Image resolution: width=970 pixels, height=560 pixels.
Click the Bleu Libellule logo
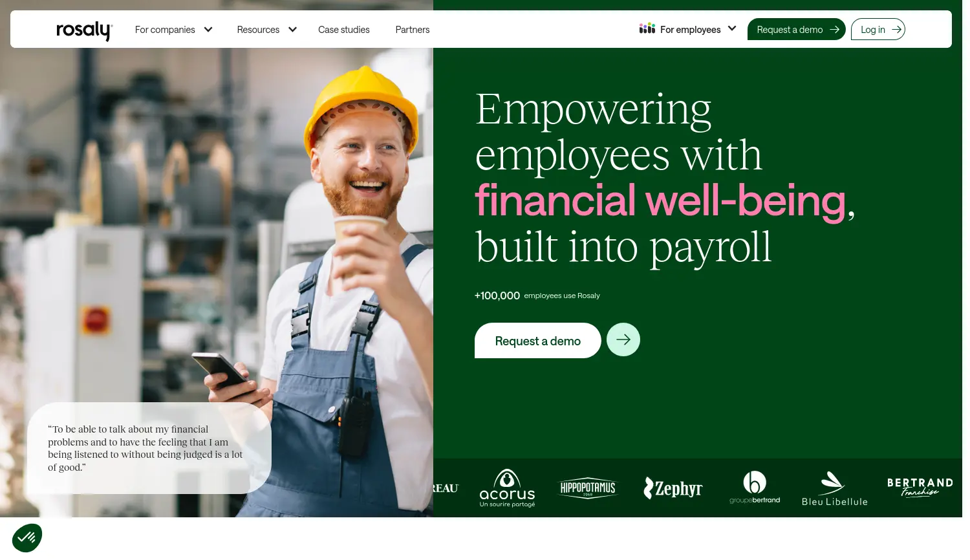834,489
